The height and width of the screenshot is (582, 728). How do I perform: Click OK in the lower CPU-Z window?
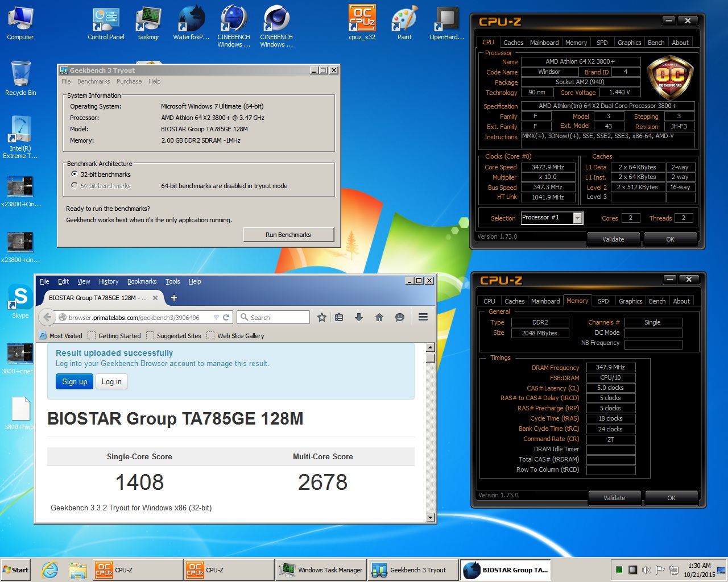pos(672,498)
